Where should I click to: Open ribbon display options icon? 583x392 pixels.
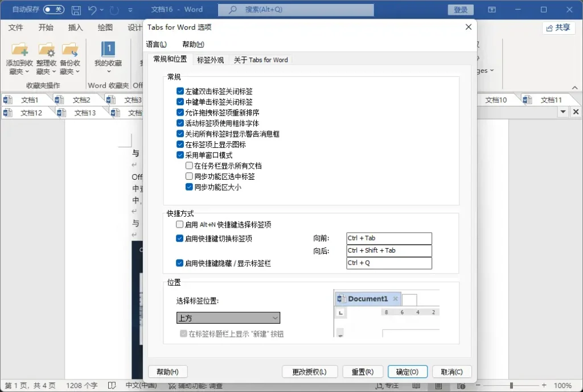coord(492,10)
